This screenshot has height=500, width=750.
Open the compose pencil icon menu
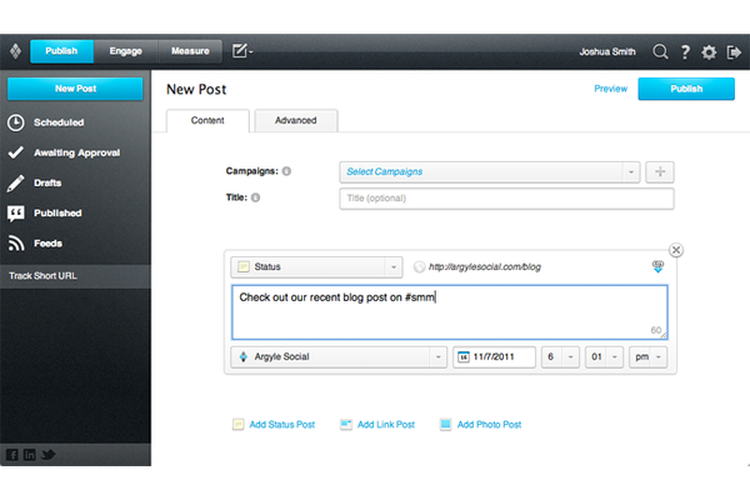click(242, 51)
